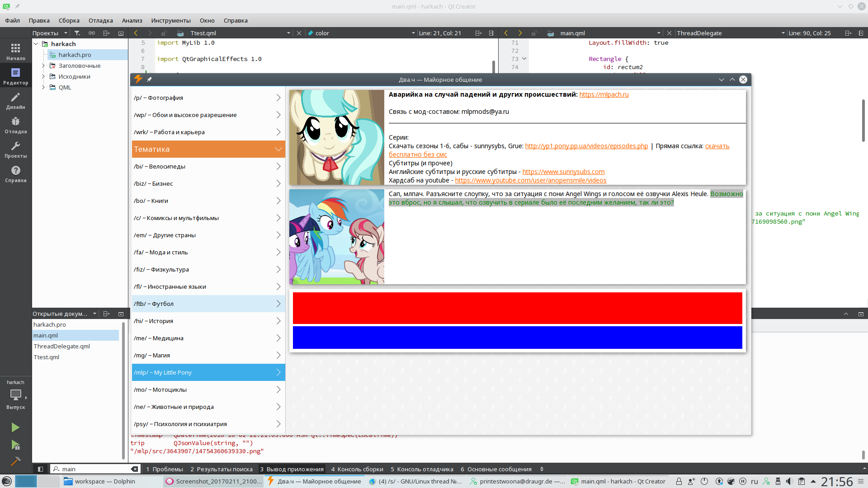This screenshot has width=868, height=488.
Task: Go back in the Ttest.qml editor
Action: click(x=136, y=33)
